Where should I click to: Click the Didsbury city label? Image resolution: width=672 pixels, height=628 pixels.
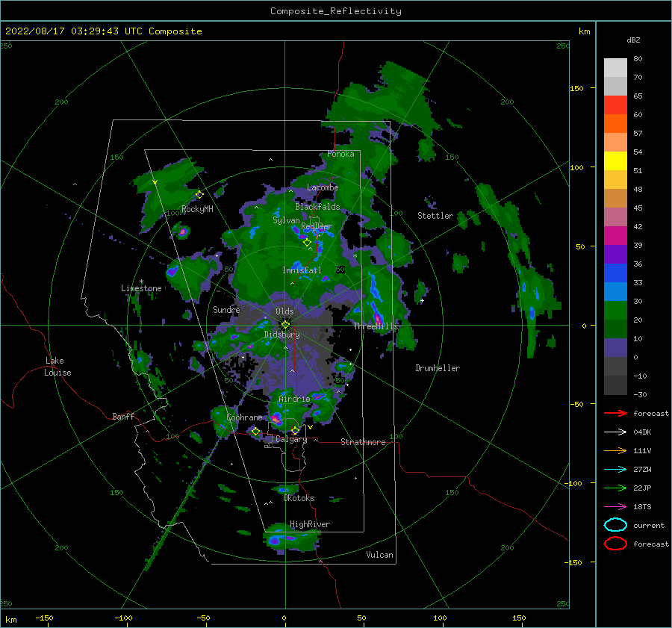point(282,335)
